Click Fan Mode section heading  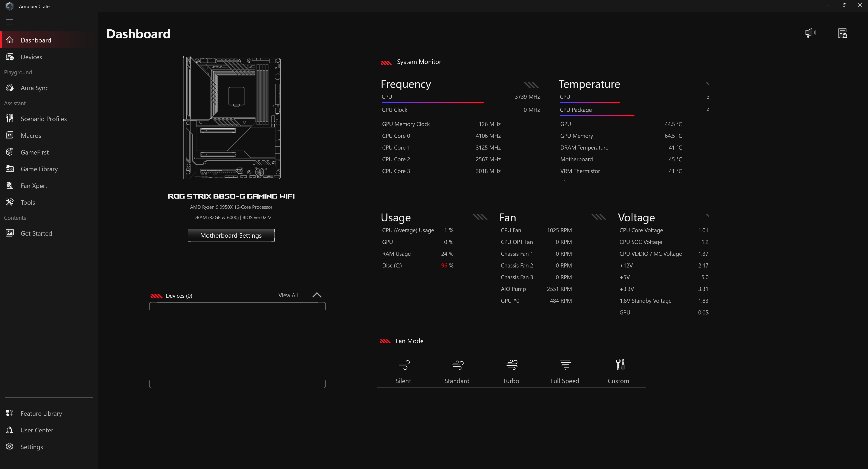click(x=409, y=341)
